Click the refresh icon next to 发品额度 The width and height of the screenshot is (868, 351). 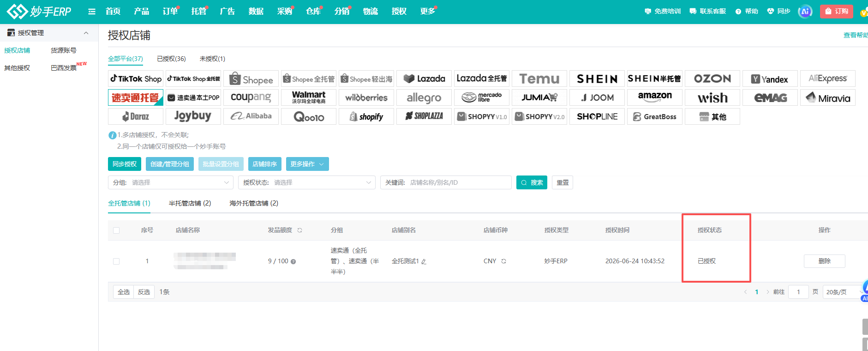[x=300, y=230]
